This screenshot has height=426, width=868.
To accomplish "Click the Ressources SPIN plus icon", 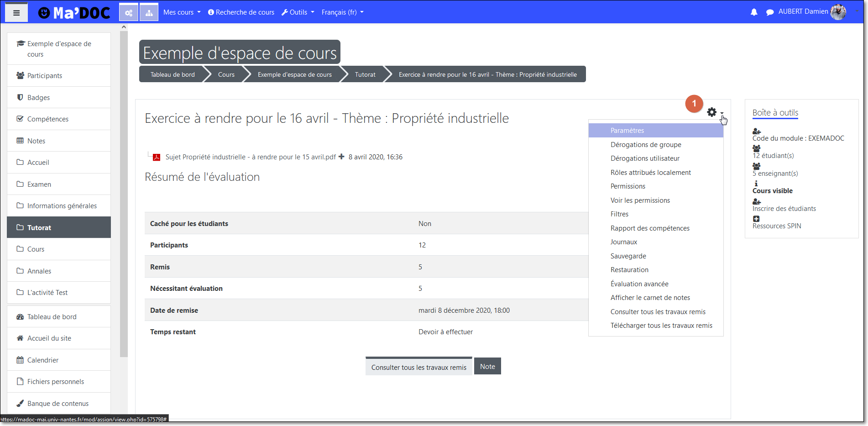I will [756, 219].
